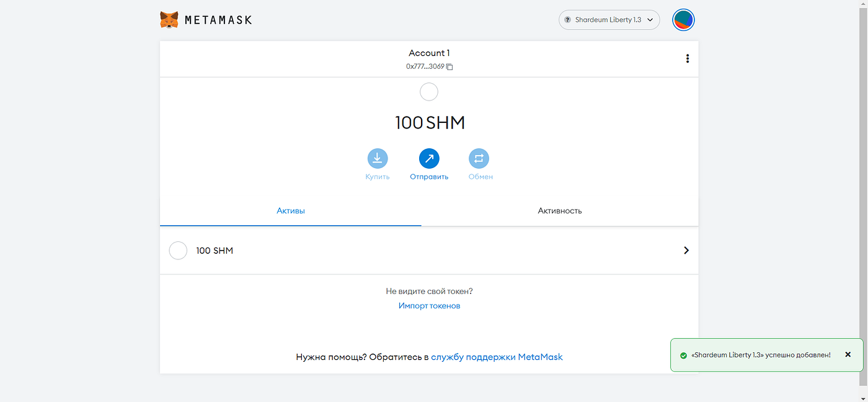Viewport: 868px width, 402px height.
Task: Click the «Shardeum Liberty 1.3» успешно добавлен message
Action: 761,355
